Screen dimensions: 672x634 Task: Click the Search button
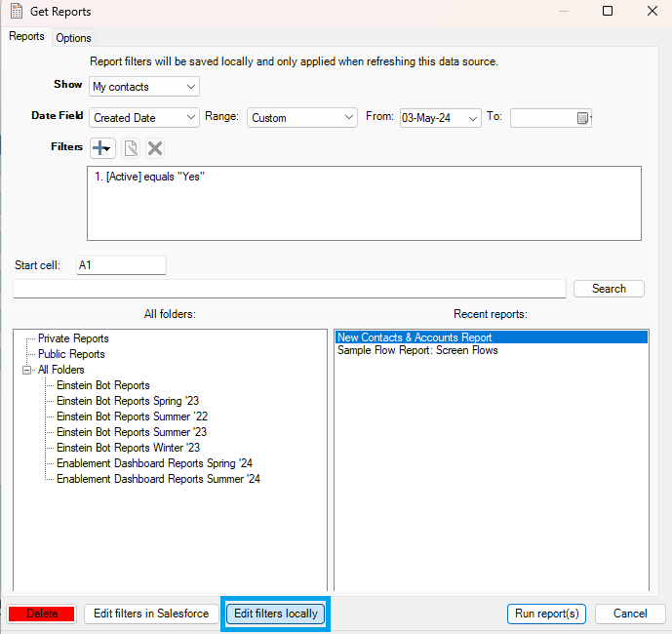pos(609,289)
